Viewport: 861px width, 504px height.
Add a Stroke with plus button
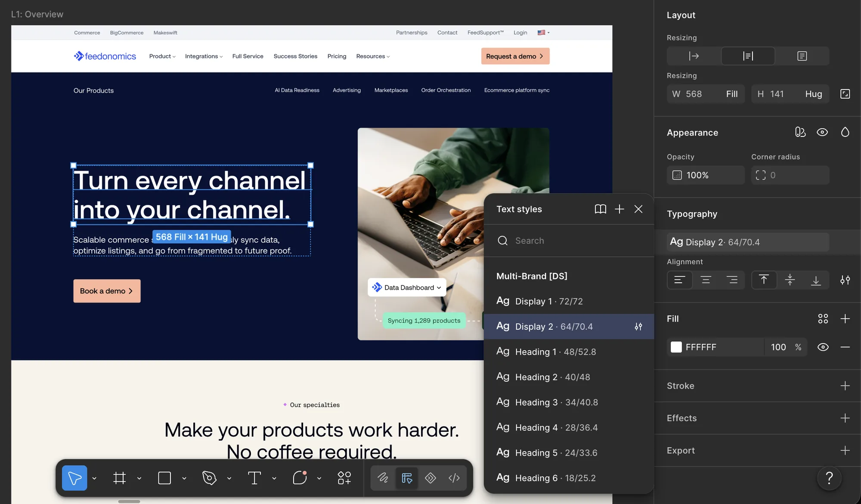click(845, 386)
